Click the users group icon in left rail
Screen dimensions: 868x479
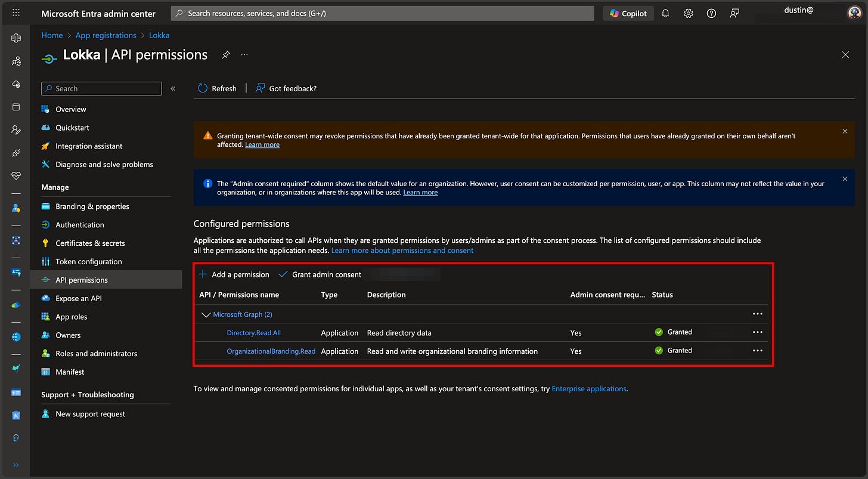16,61
